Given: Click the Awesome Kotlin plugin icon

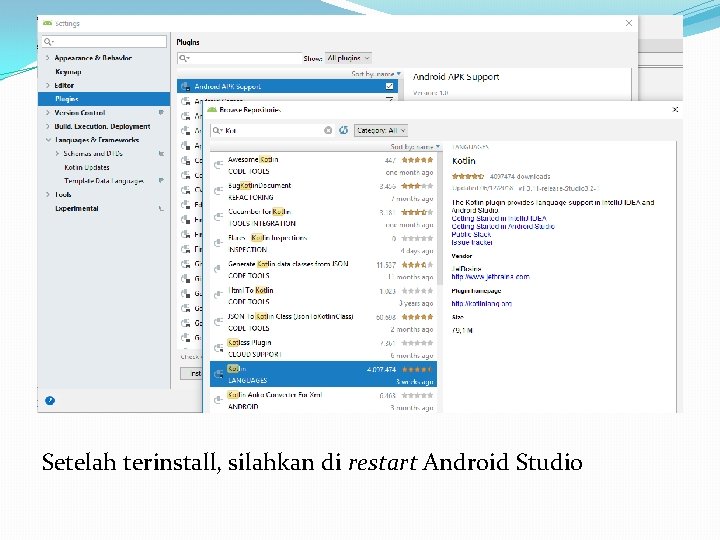Looking at the screenshot, I should coord(219,164).
